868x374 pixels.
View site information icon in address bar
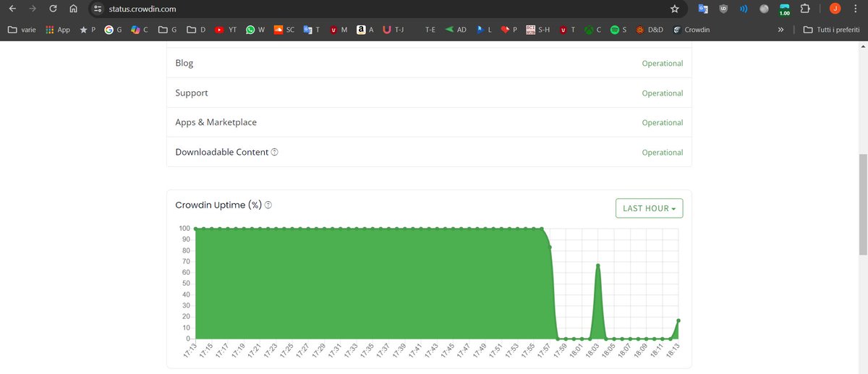(x=98, y=9)
